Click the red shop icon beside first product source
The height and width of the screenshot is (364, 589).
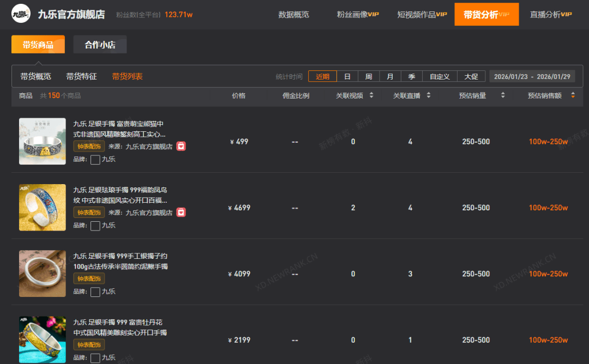click(181, 146)
